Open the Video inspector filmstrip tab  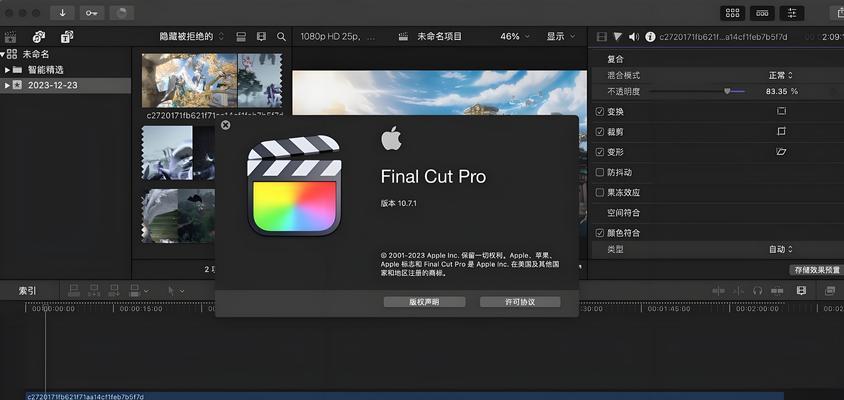(x=602, y=37)
